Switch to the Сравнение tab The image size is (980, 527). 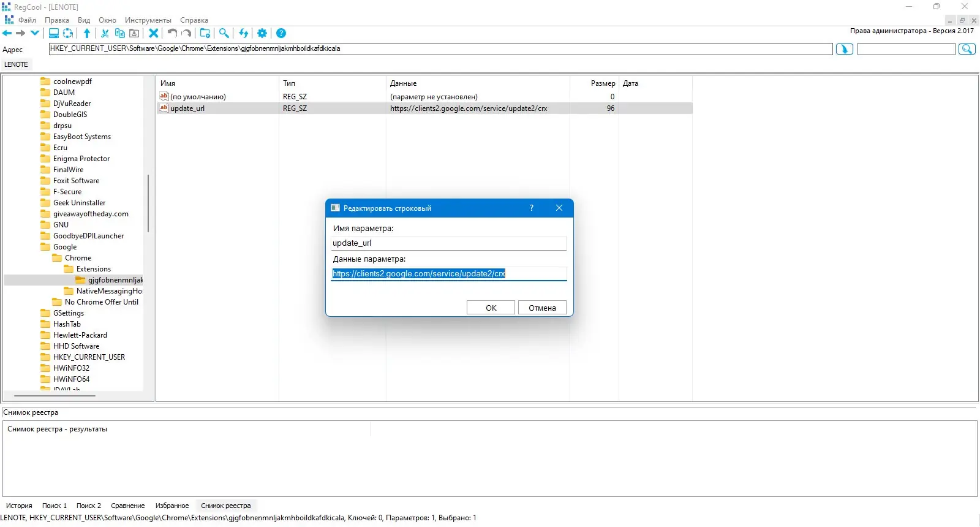(128, 506)
